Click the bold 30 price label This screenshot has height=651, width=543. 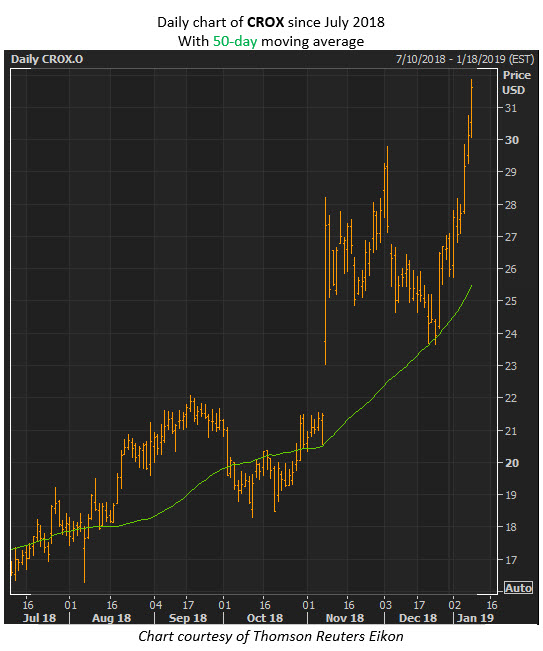[x=511, y=140]
